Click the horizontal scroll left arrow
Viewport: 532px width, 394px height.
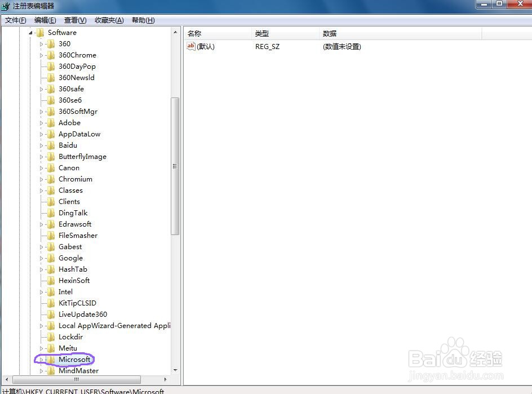(7, 379)
